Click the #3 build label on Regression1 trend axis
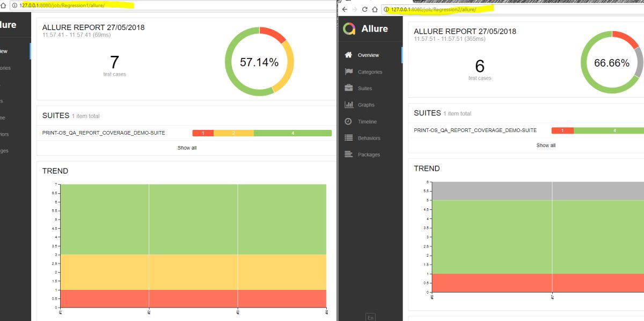The image size is (644, 321). [x=237, y=312]
